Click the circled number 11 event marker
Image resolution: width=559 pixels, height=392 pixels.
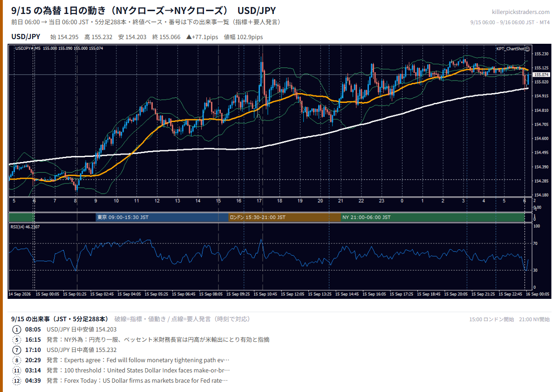(17, 371)
